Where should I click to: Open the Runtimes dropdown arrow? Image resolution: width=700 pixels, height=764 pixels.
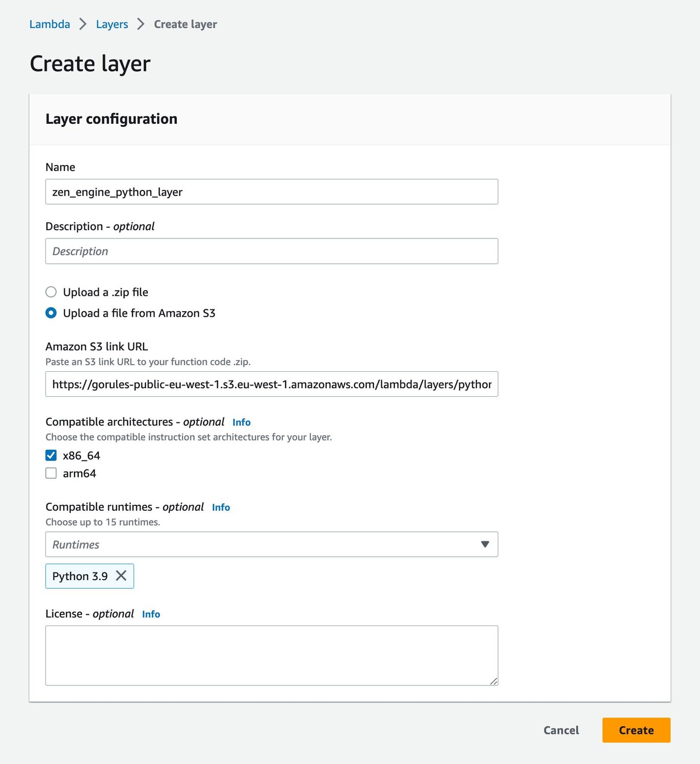(x=485, y=544)
